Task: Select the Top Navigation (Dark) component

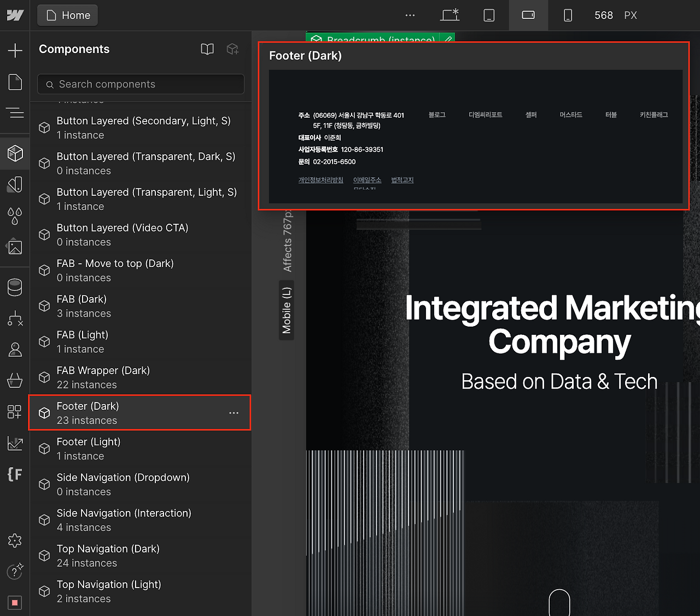Action: point(108,555)
